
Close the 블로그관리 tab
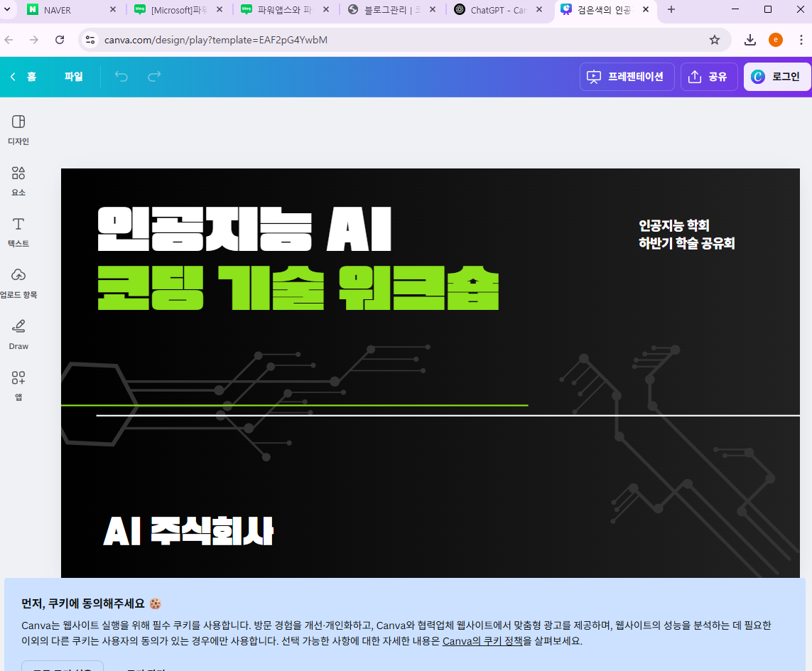coord(433,9)
